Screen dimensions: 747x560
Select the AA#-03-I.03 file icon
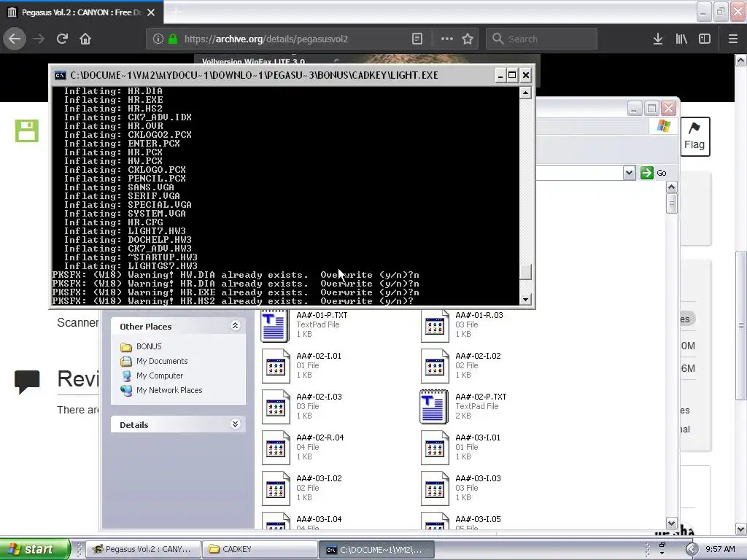(x=435, y=489)
